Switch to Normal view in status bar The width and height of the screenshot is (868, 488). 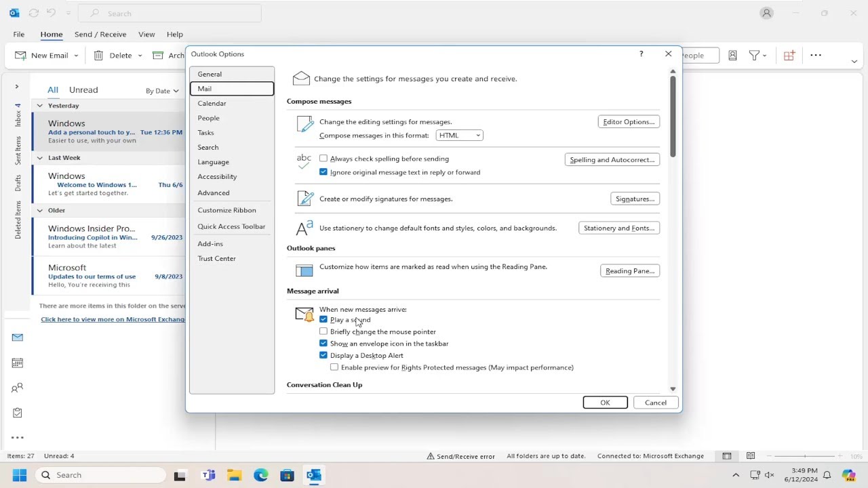click(x=727, y=456)
